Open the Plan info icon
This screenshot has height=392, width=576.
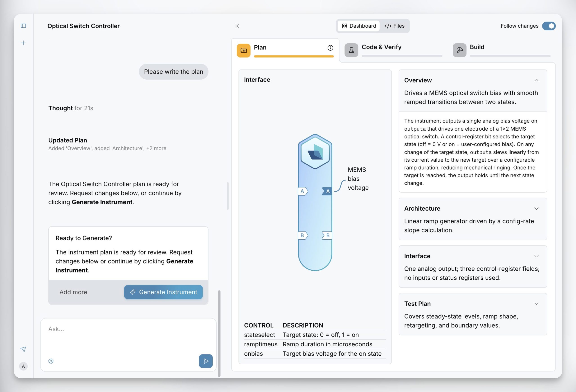pos(330,48)
